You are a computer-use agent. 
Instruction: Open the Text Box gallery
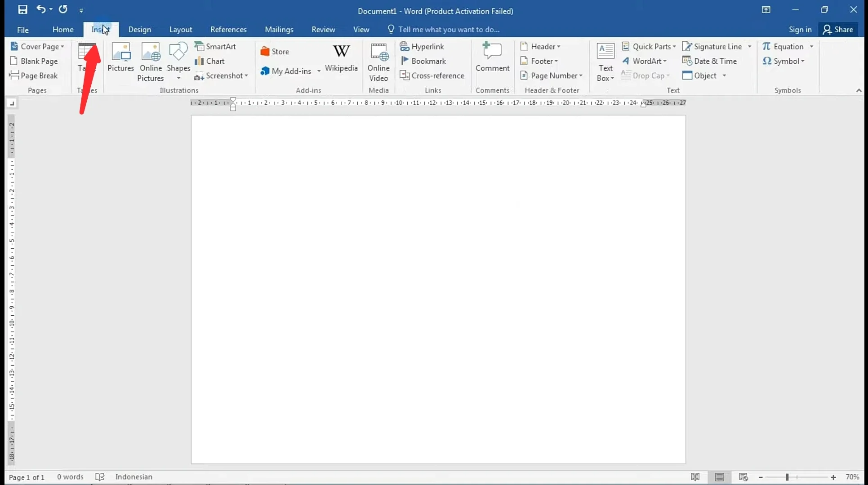tap(605, 62)
